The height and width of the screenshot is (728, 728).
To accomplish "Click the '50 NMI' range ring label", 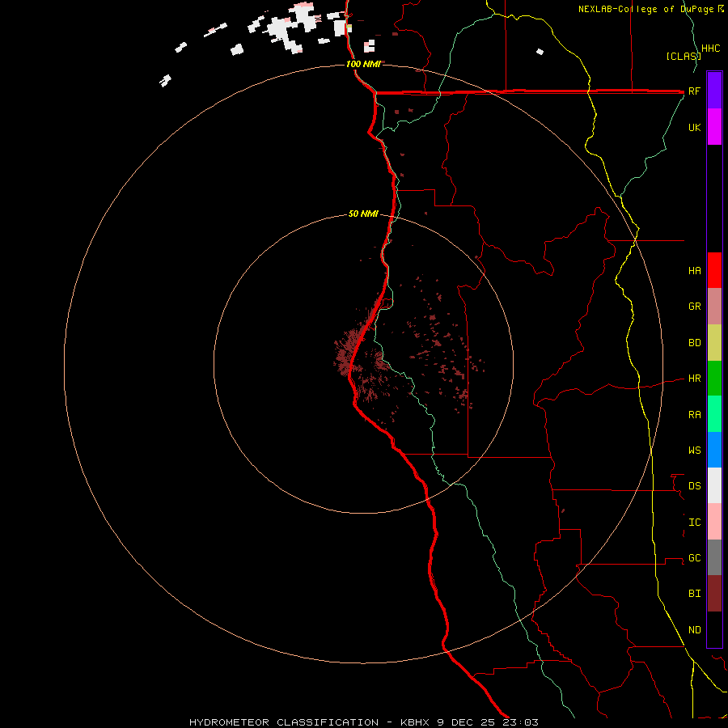I will [363, 214].
